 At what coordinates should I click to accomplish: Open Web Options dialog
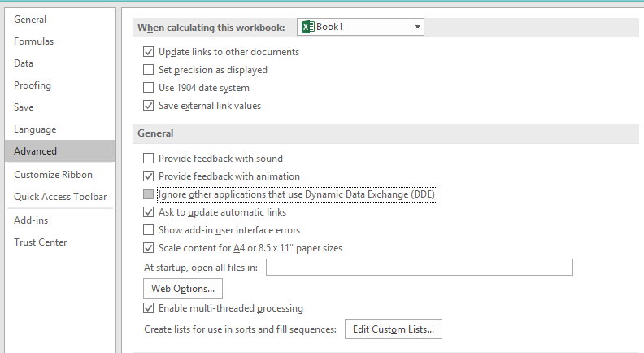(183, 289)
